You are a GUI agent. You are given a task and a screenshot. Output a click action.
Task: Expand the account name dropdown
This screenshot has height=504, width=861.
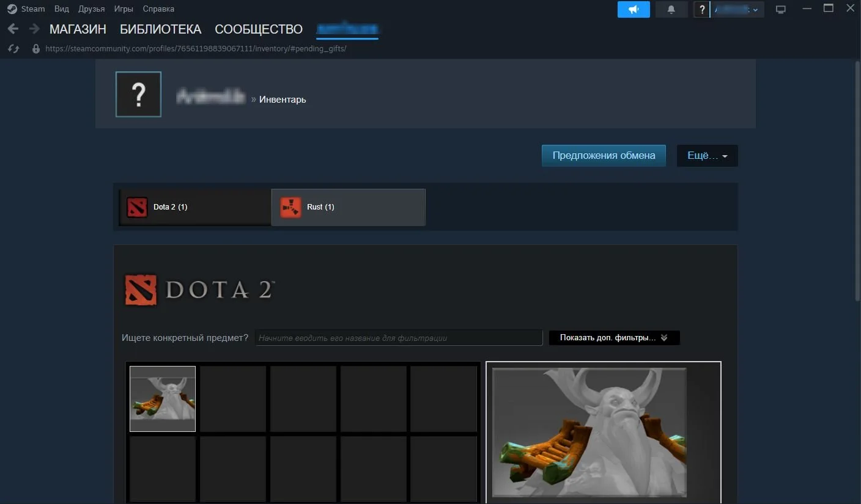(x=737, y=9)
